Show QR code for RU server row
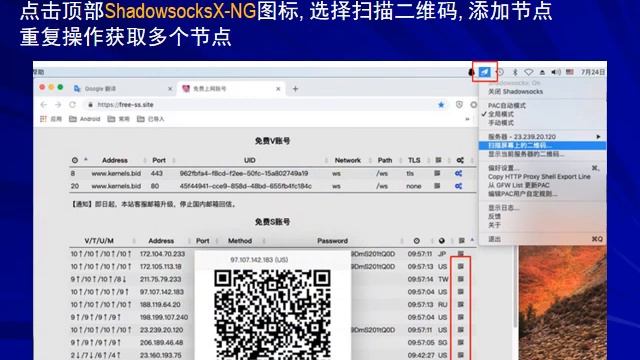640x360 pixels. pyautogui.click(x=461, y=304)
